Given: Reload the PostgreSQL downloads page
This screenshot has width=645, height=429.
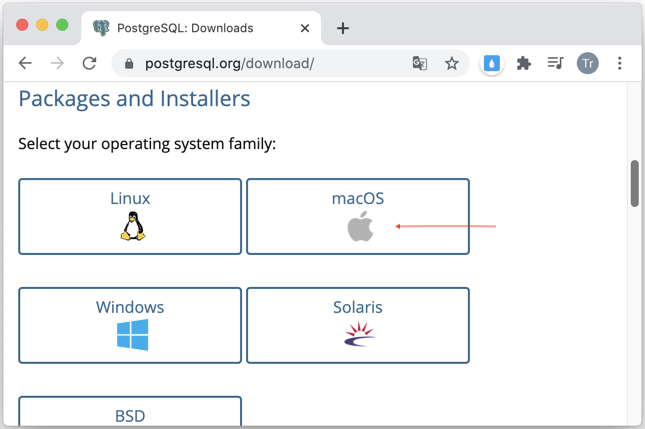Looking at the screenshot, I should 89,63.
